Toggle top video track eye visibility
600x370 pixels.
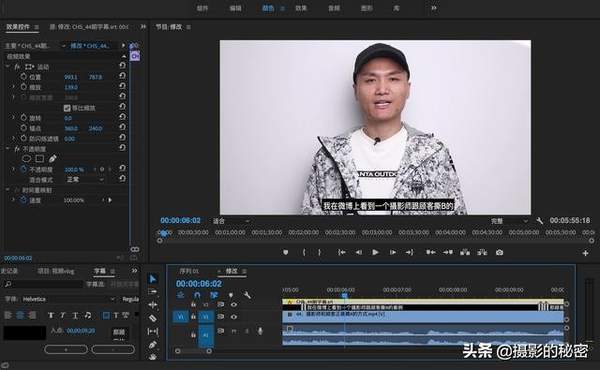pos(234,305)
